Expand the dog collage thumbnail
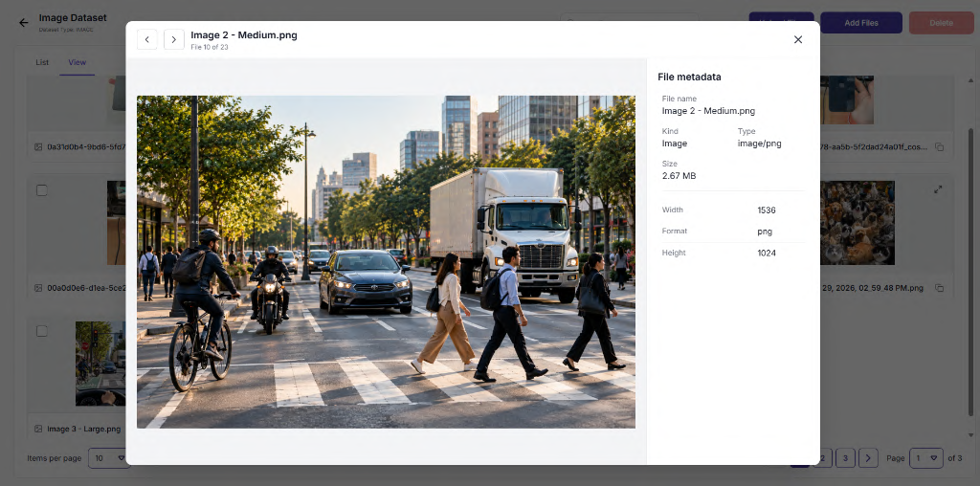This screenshot has width=980, height=486. point(938,189)
